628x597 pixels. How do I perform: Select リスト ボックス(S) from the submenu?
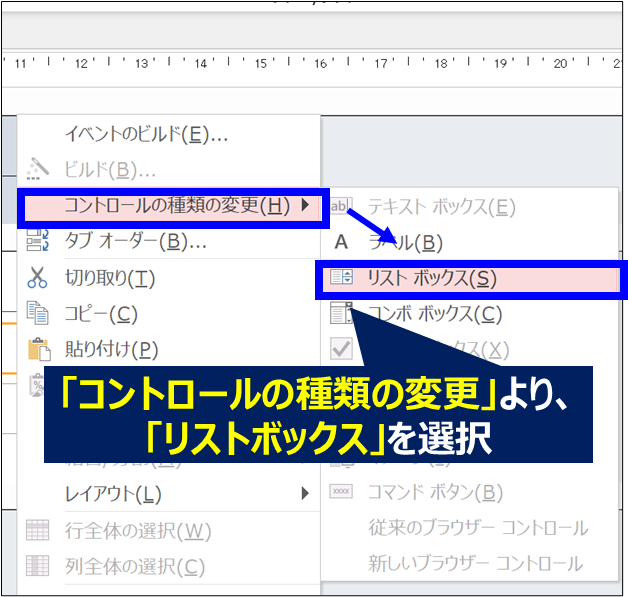432,278
